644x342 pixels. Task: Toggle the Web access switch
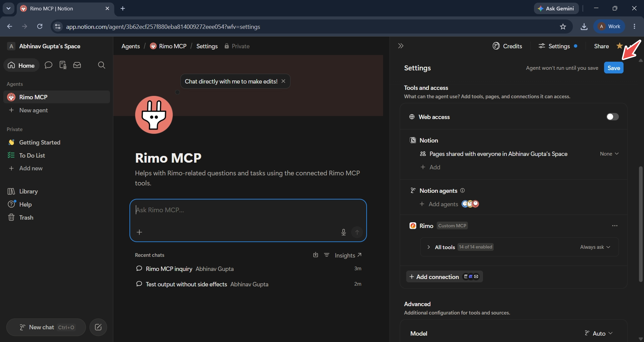612,117
